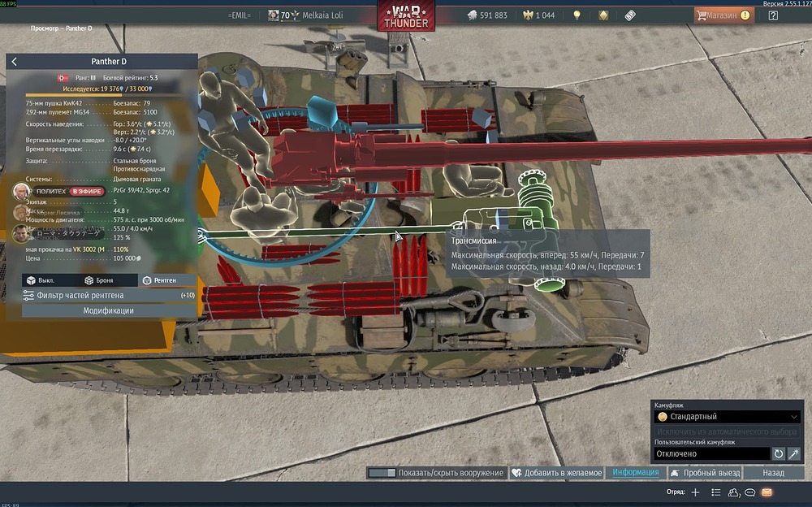Click the Melkaia Loli player name
This screenshot has height=507, width=812.
[322, 15]
